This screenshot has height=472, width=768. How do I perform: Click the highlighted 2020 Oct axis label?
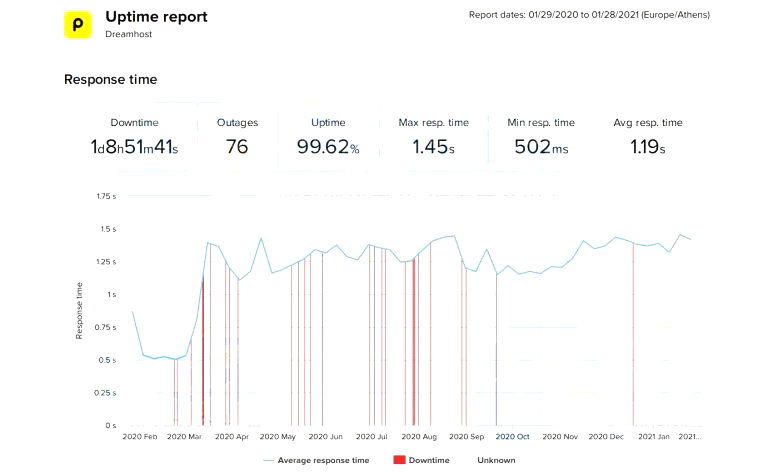click(x=512, y=437)
